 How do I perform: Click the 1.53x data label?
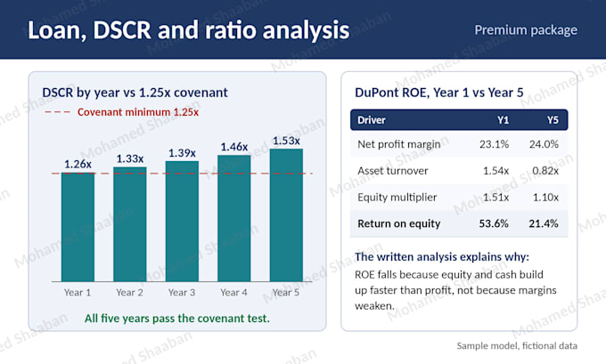pyautogui.click(x=286, y=141)
